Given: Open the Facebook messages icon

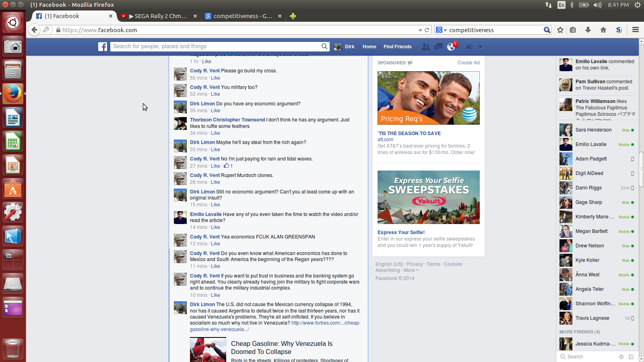Looking at the screenshot, I should coord(438,47).
